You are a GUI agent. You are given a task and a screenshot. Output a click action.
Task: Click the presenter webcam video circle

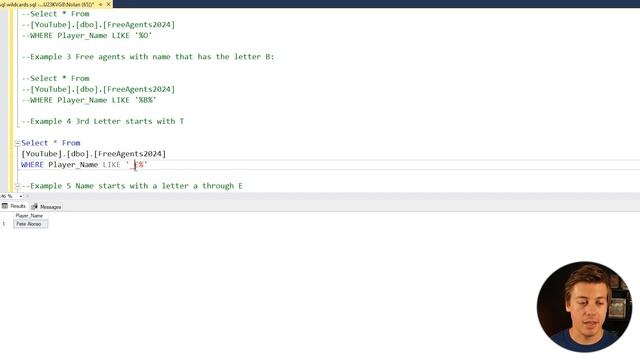584,307
